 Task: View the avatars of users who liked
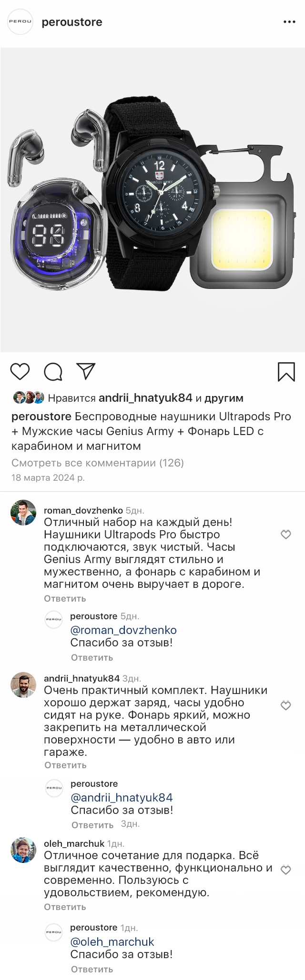[x=29, y=398]
